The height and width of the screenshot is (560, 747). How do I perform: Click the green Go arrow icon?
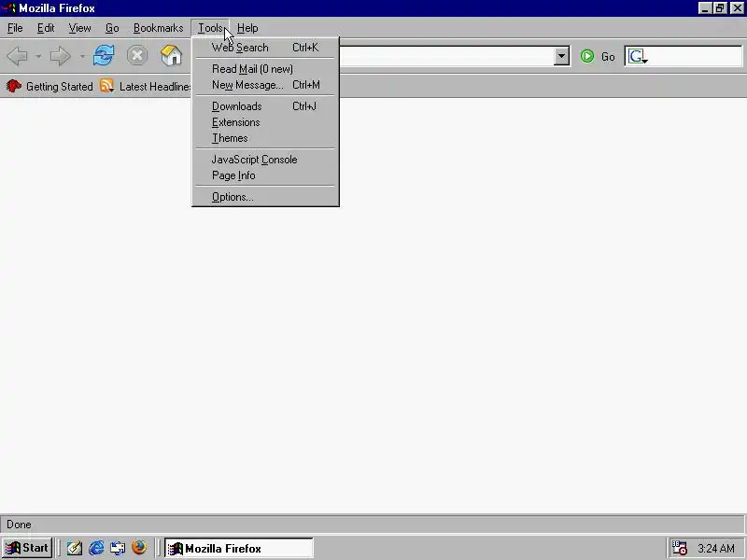coord(587,56)
